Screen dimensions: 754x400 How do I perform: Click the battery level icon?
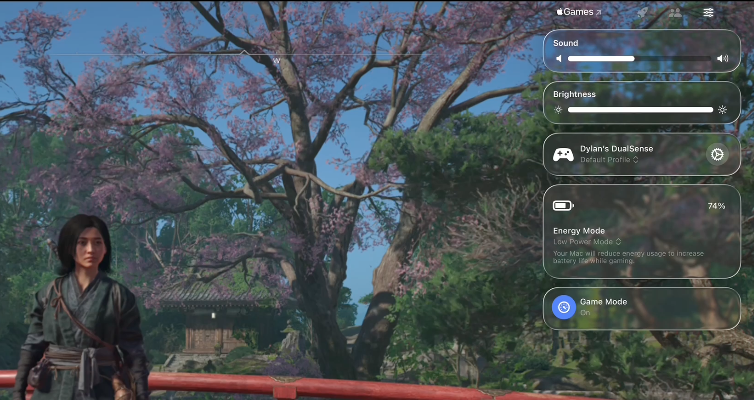tap(563, 206)
